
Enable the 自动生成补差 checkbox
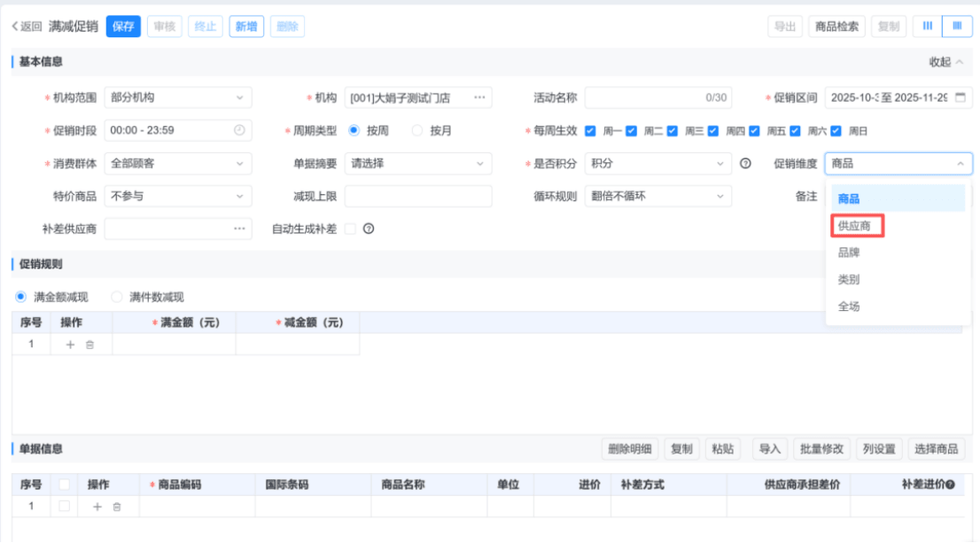[x=350, y=229]
